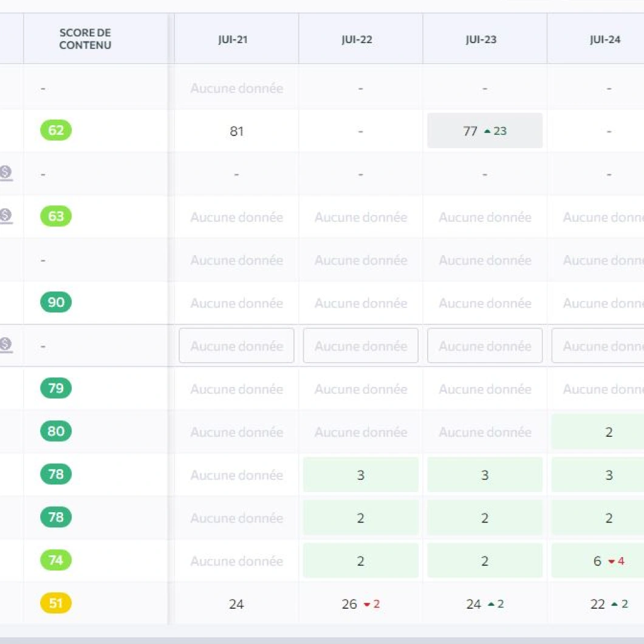Image resolution: width=644 pixels, height=644 pixels.
Task: Select the JUI-22 column header
Action: [x=360, y=40]
